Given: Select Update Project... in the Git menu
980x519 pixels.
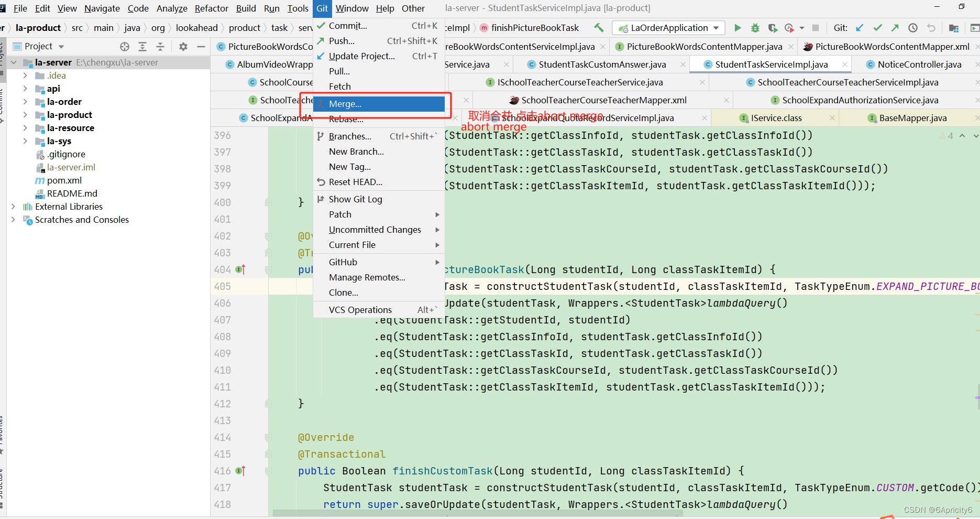Looking at the screenshot, I should 379,56.
